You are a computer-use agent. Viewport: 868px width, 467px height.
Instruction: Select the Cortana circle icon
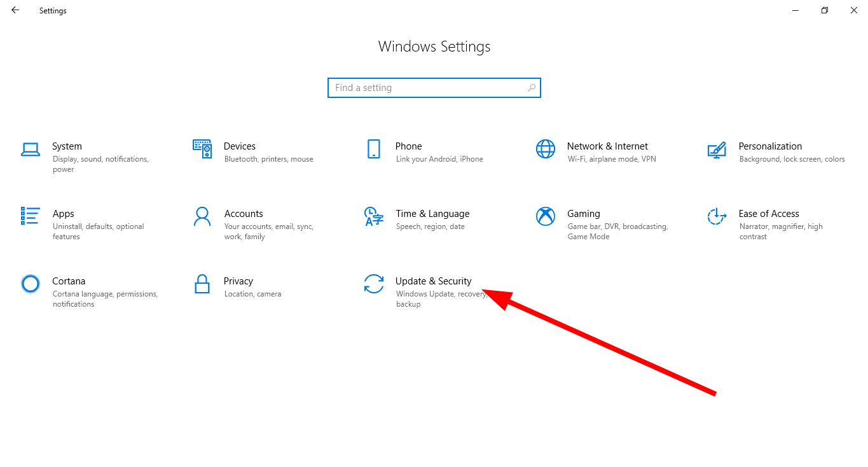(31, 284)
